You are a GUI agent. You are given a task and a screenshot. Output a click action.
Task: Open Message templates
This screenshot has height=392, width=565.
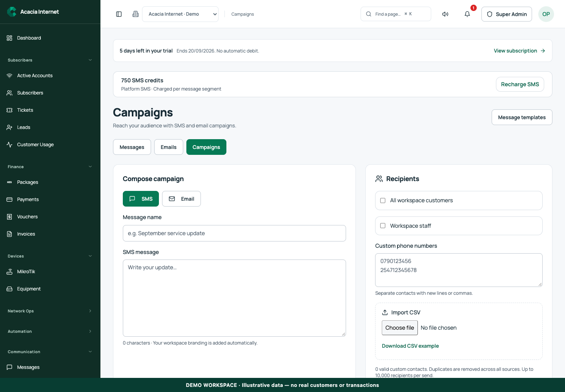(522, 117)
